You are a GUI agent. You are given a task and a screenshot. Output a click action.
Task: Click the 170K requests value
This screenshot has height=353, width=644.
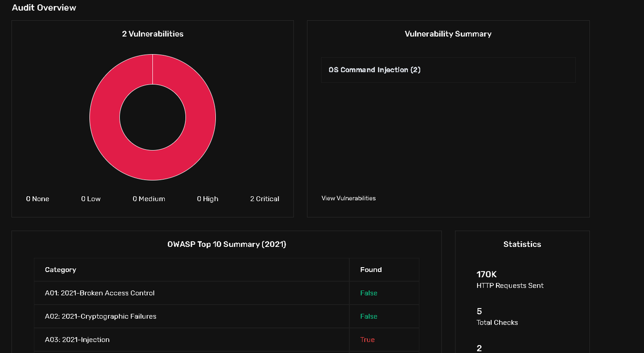point(487,275)
